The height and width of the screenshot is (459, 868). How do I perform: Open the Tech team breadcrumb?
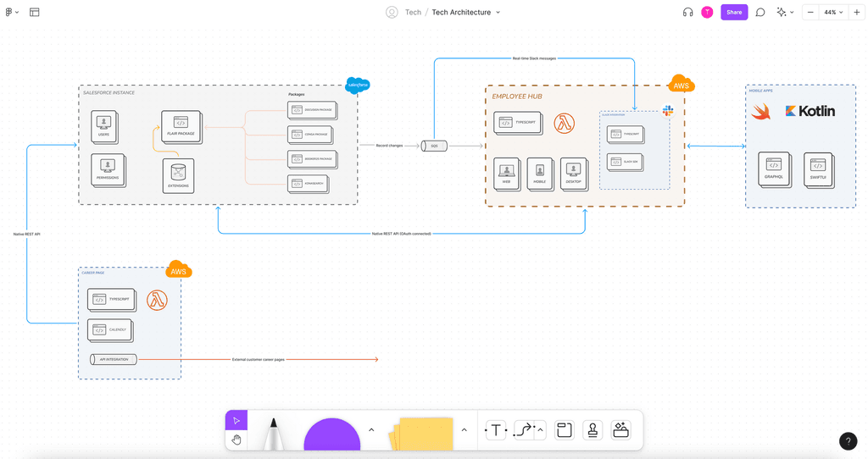(x=413, y=12)
